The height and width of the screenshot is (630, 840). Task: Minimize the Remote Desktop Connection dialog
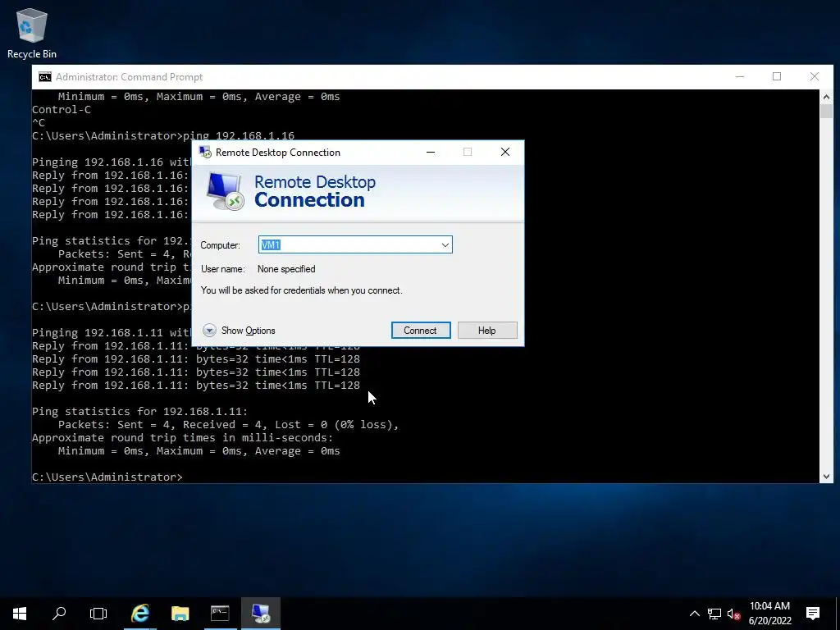point(430,152)
